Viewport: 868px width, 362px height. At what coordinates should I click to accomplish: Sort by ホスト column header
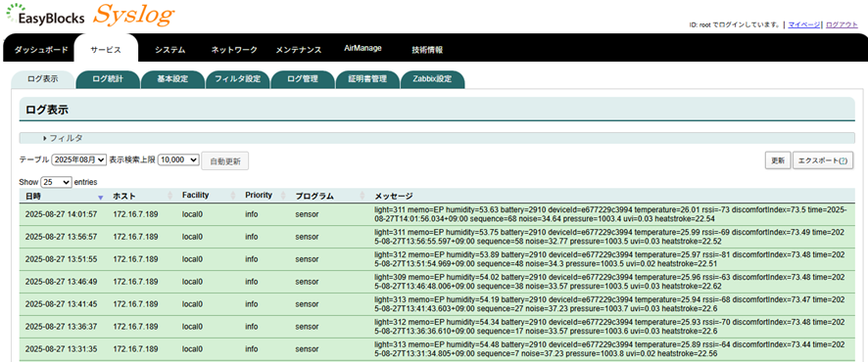click(x=143, y=196)
